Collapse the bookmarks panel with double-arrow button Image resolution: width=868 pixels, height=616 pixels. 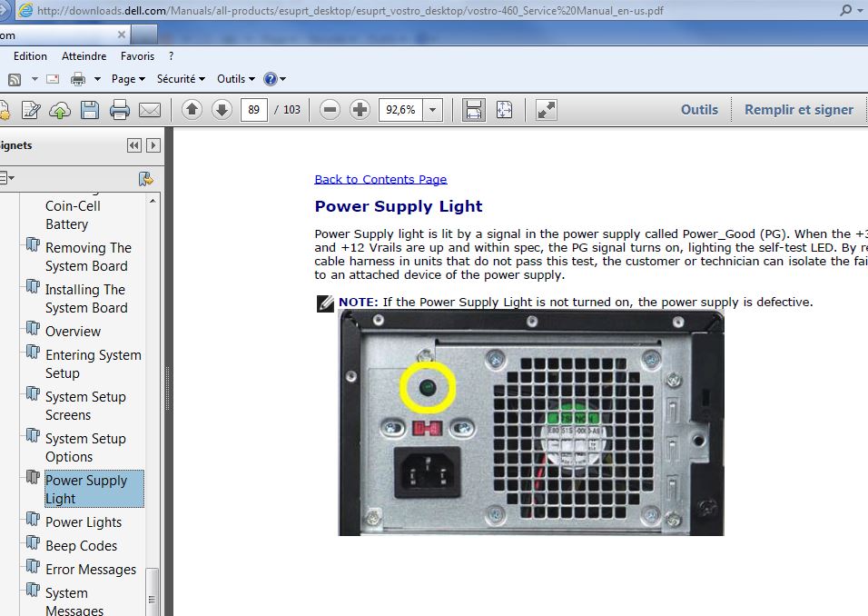tap(134, 145)
